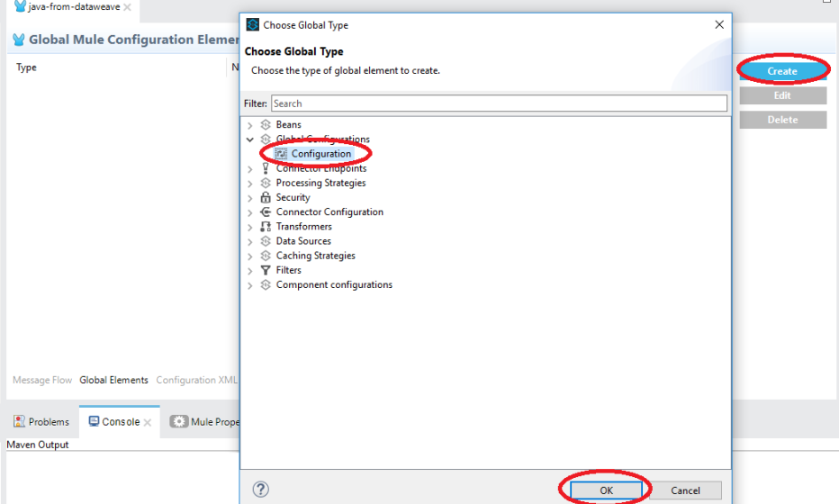This screenshot has height=504, width=839.
Task: Click the Connector Configuration plug icon
Action: (x=266, y=211)
